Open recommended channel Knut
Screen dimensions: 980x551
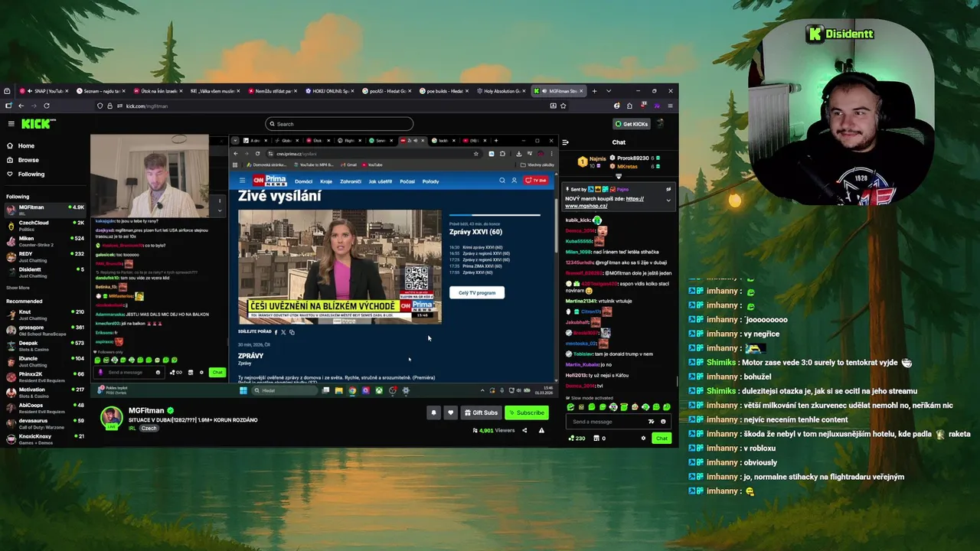tap(46, 315)
